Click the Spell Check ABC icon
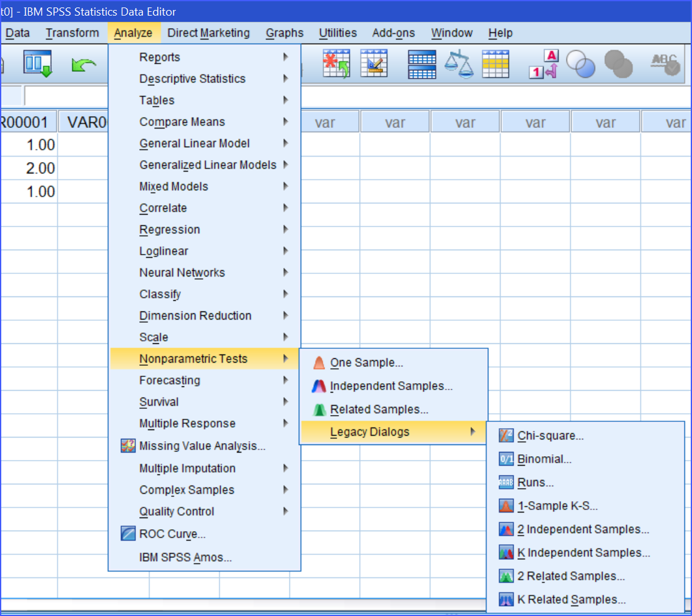692x616 pixels. [x=664, y=64]
